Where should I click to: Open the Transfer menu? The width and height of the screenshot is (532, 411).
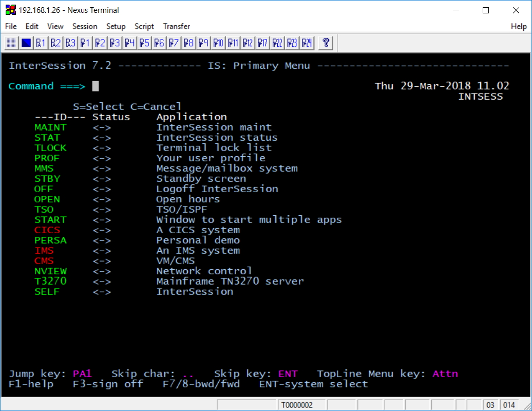coord(177,26)
